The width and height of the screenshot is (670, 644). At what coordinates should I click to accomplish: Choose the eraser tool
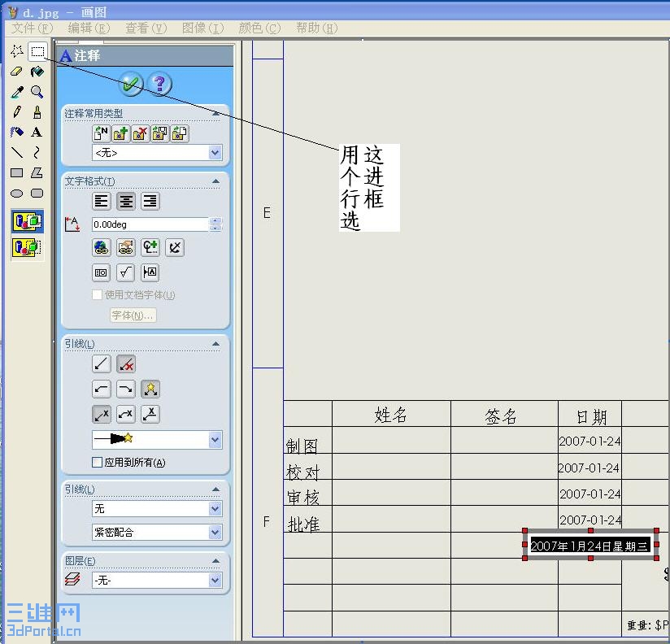pyautogui.click(x=16, y=72)
